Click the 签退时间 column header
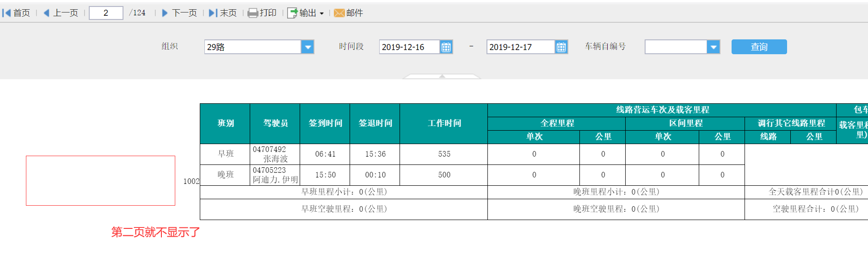 point(375,124)
